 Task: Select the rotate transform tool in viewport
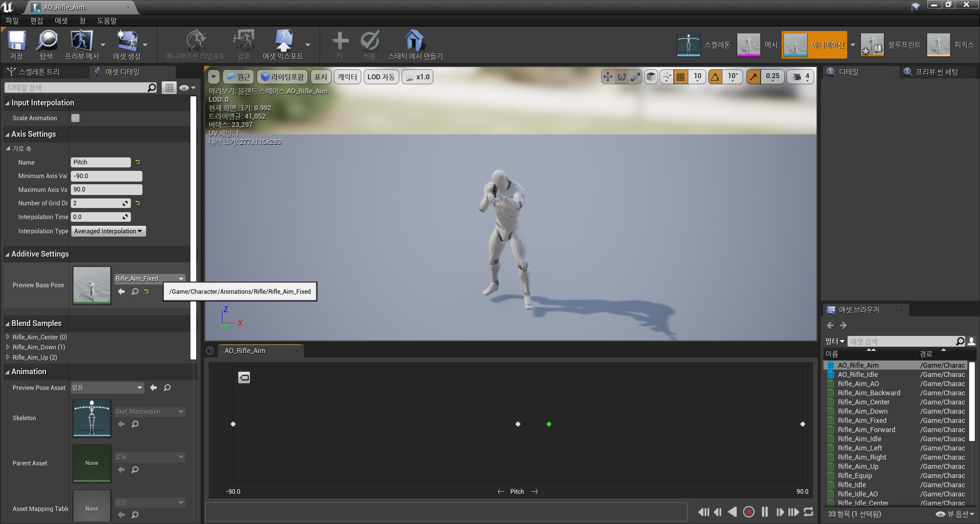coord(622,77)
